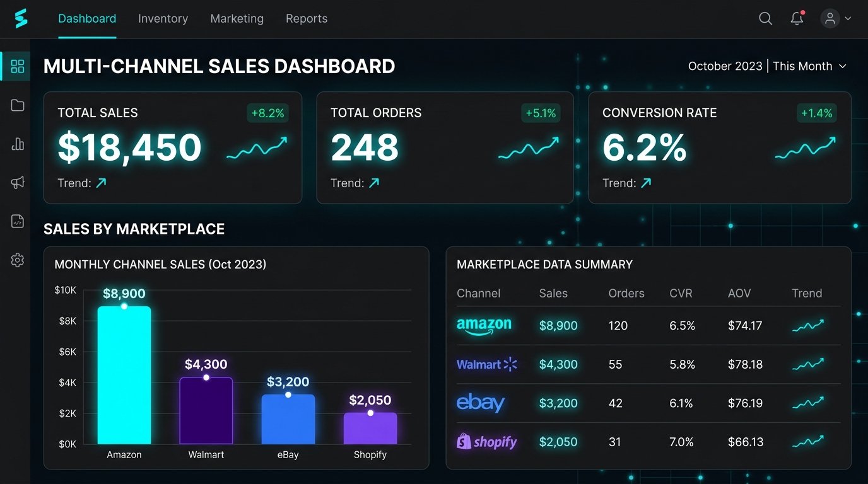
Task: Click the 248 total orders value
Action: click(365, 147)
